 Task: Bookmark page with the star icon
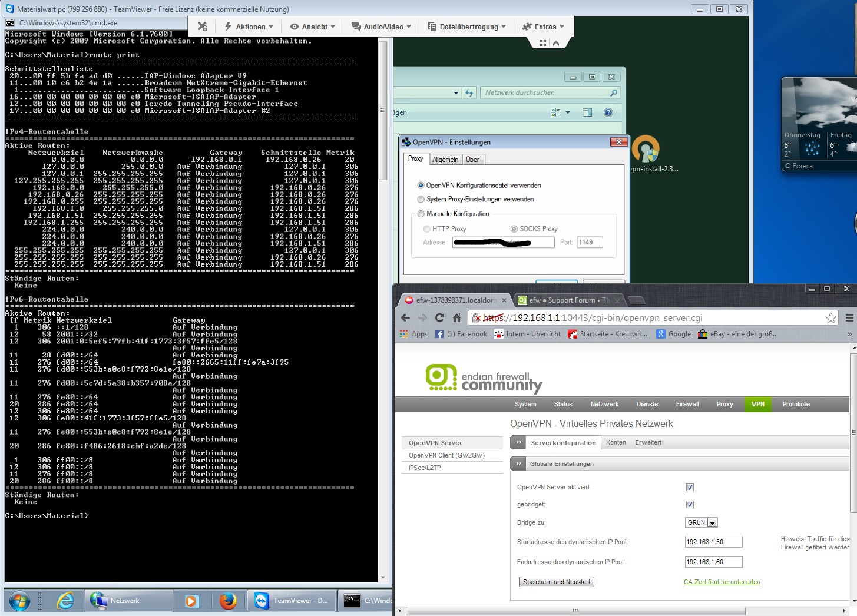tap(830, 318)
